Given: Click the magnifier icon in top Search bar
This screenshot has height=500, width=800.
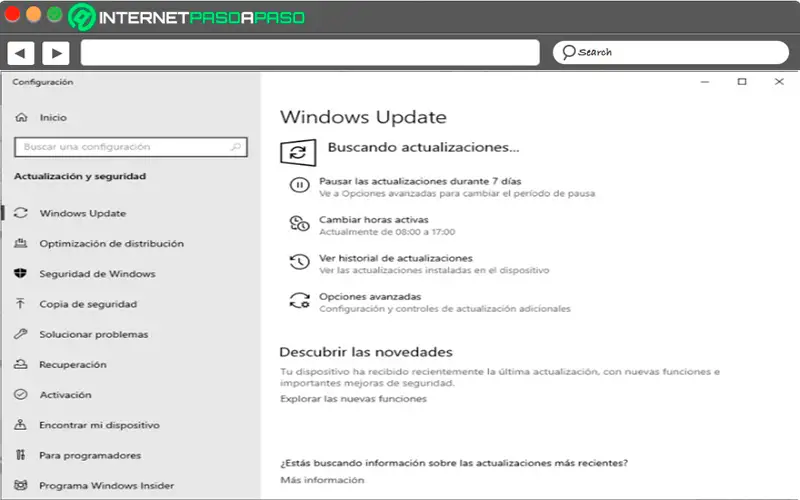Looking at the screenshot, I should point(568,52).
